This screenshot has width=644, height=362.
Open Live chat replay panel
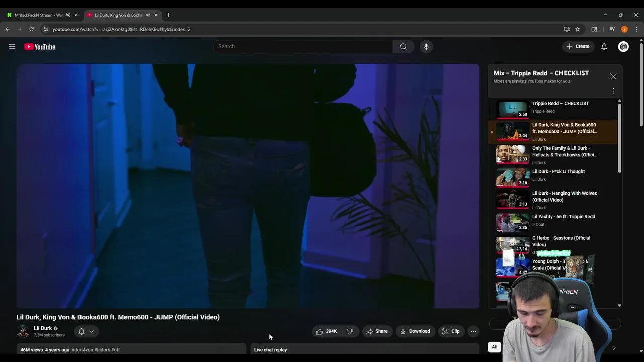click(365, 349)
